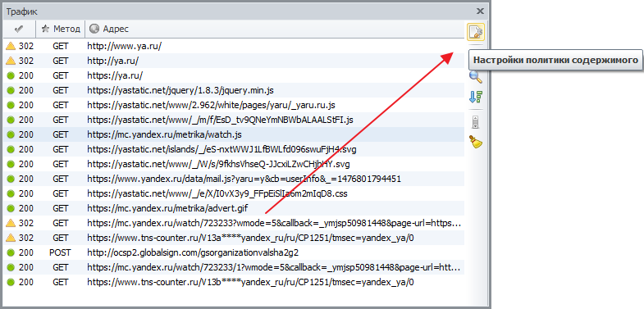Screen dimensions: 644x309
Task: Close the Трафик panel
Action: (480, 11)
